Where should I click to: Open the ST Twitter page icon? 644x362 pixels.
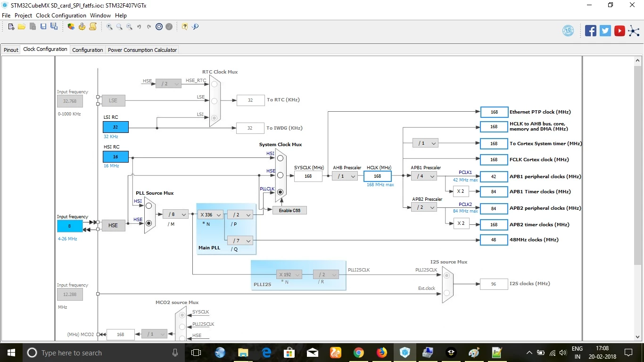pos(605,31)
